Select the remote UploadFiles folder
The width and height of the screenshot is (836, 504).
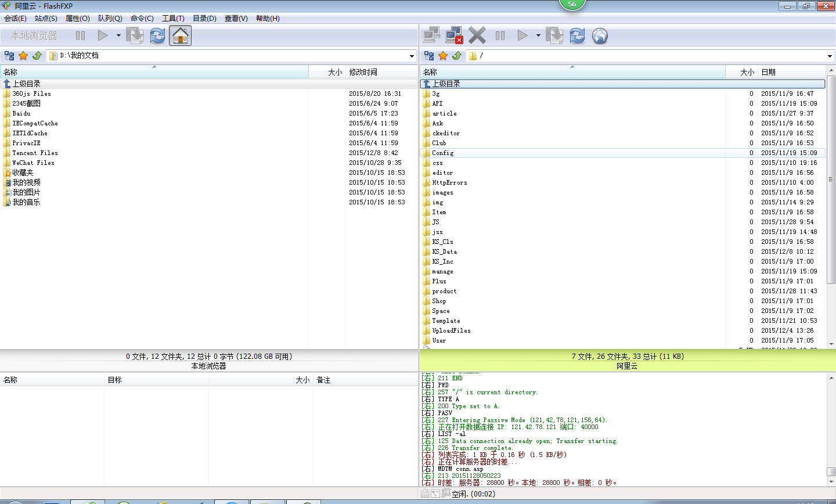(x=451, y=330)
